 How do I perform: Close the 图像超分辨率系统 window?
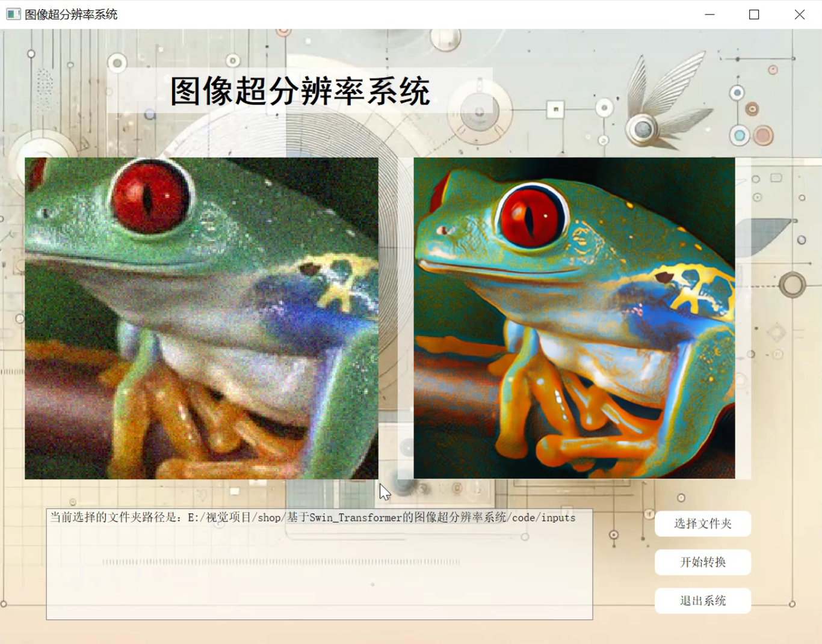(x=799, y=14)
